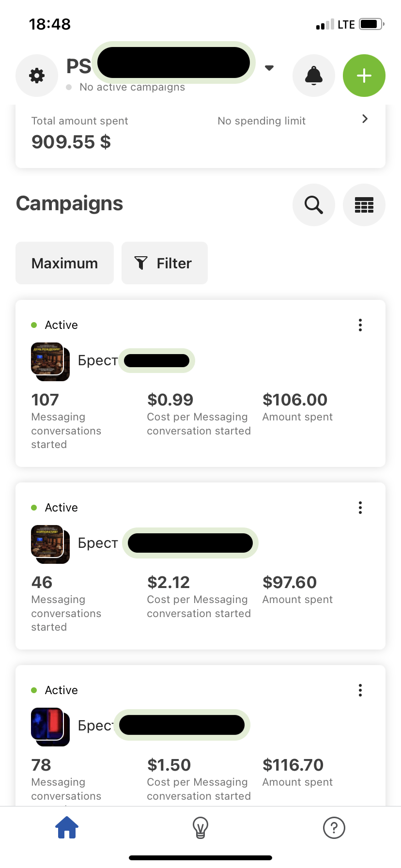Select the Total amount spent 909.55 $ card
The width and height of the screenshot is (401, 868).
(200, 136)
